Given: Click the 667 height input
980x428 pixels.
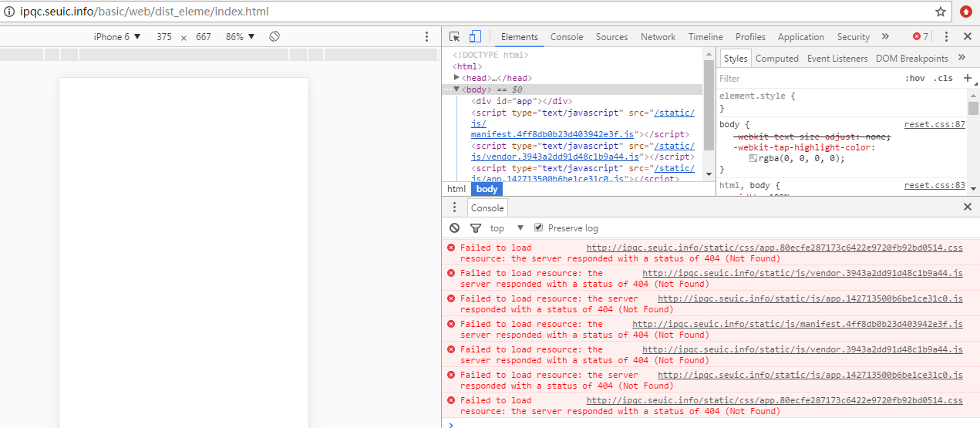Looking at the screenshot, I should [x=204, y=37].
